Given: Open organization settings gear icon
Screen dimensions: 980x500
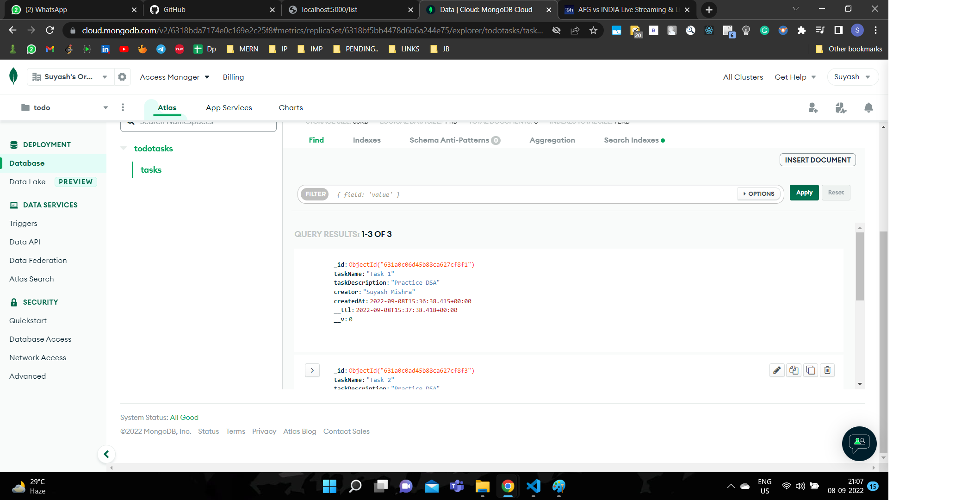Looking at the screenshot, I should pos(122,77).
